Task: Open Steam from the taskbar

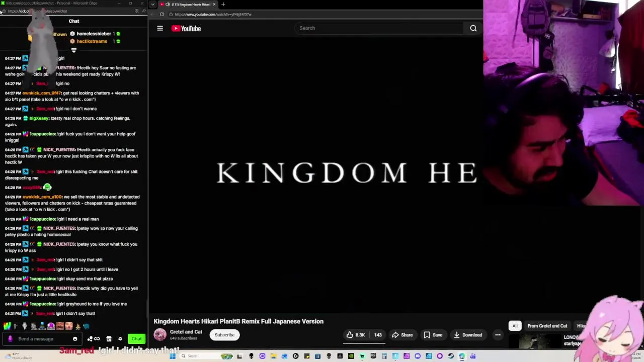Action: click(x=451, y=356)
